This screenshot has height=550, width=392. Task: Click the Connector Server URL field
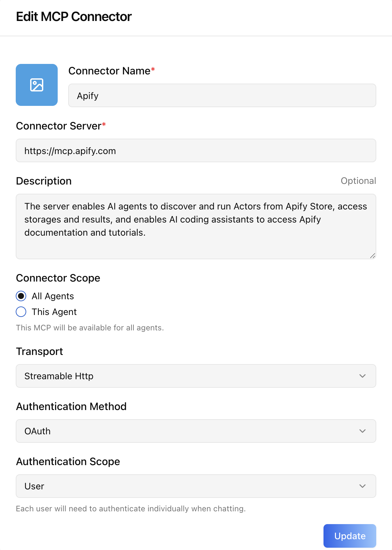click(x=196, y=150)
